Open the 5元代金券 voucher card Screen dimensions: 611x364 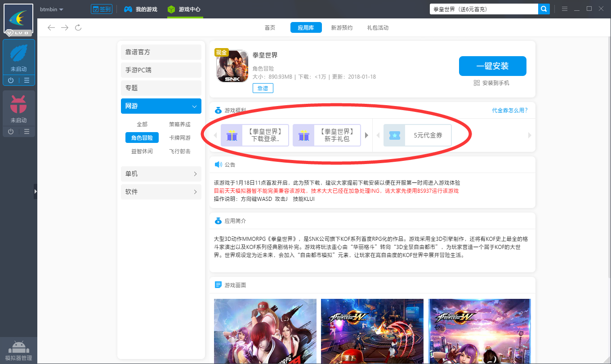click(x=417, y=135)
